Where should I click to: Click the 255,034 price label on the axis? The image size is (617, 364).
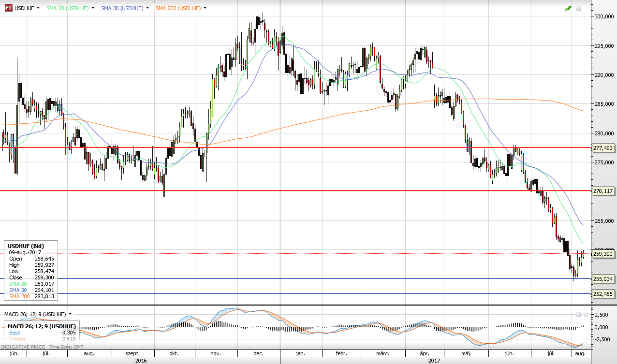[603, 279]
